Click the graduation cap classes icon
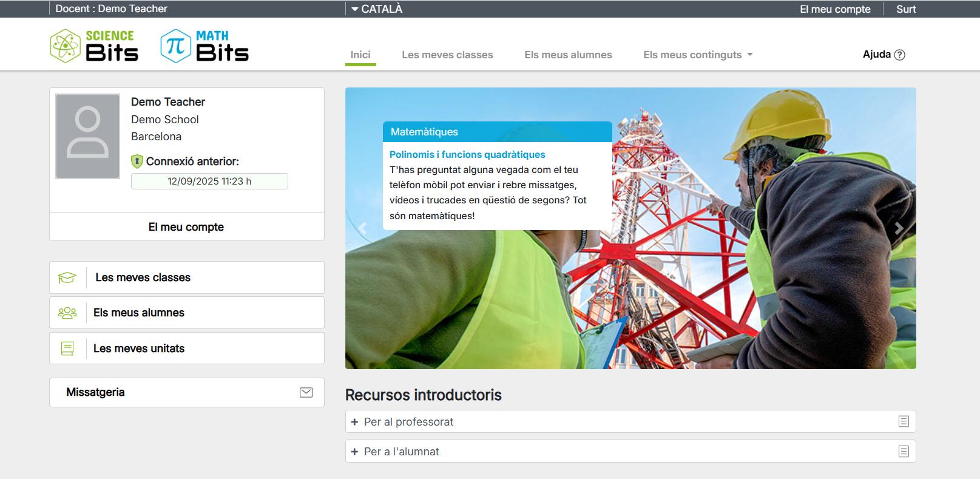Image resolution: width=980 pixels, height=479 pixels. pos(67,277)
